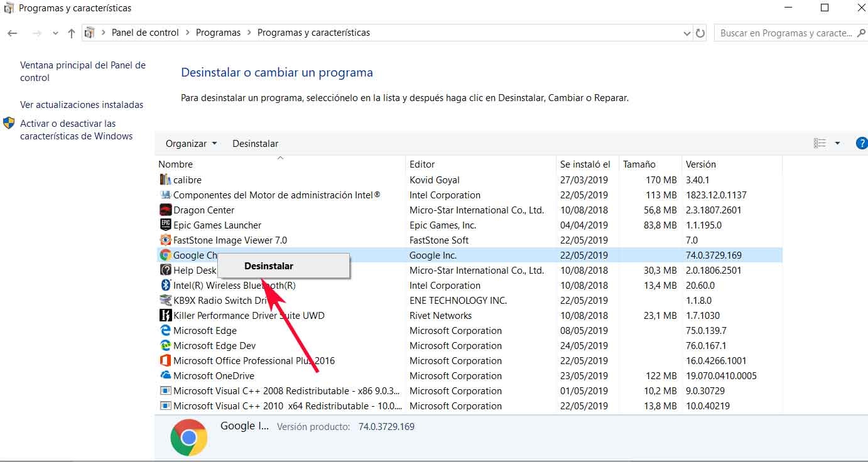The width and height of the screenshot is (868, 462).
Task: Open the Organizar dropdown menu
Action: (191, 144)
